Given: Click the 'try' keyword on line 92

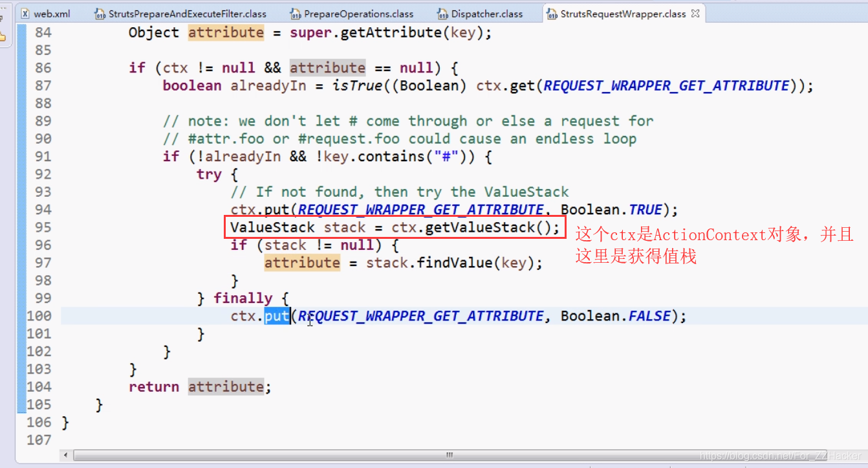Looking at the screenshot, I should pyautogui.click(x=209, y=174).
